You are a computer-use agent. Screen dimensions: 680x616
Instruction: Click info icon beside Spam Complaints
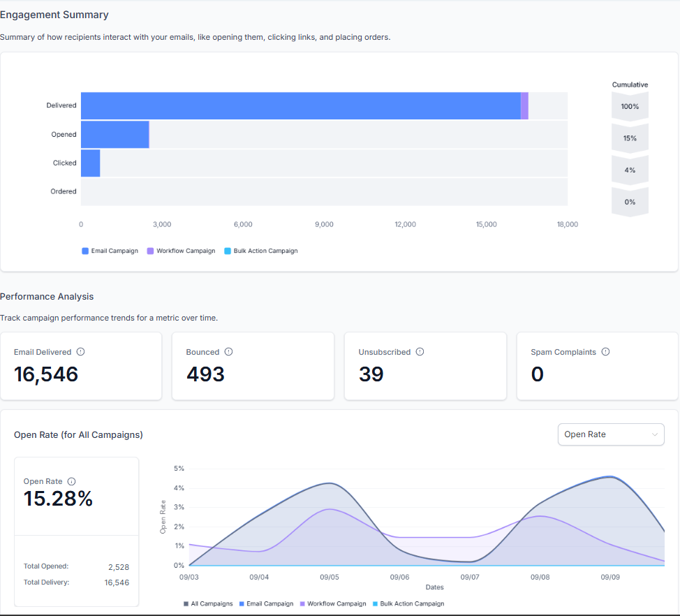(605, 352)
